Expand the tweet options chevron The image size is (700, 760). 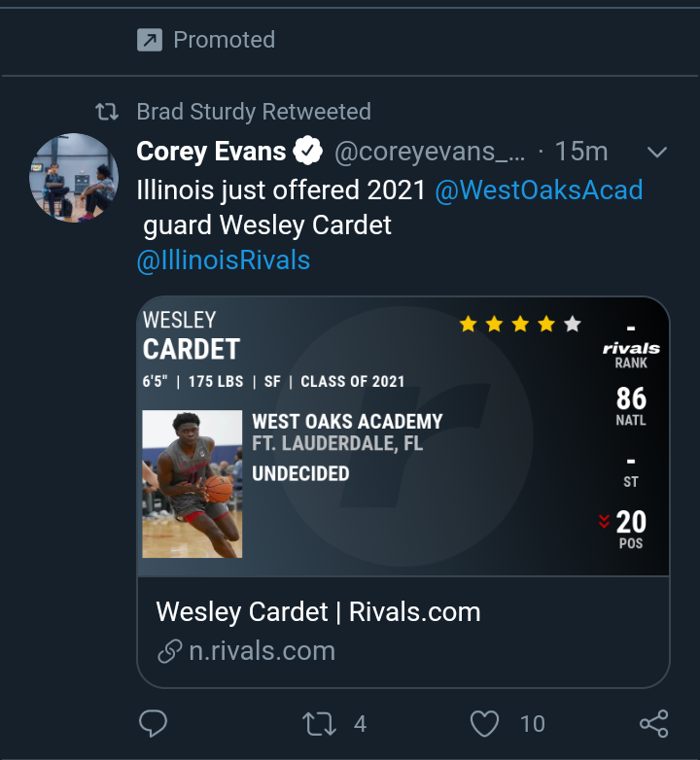[657, 153]
